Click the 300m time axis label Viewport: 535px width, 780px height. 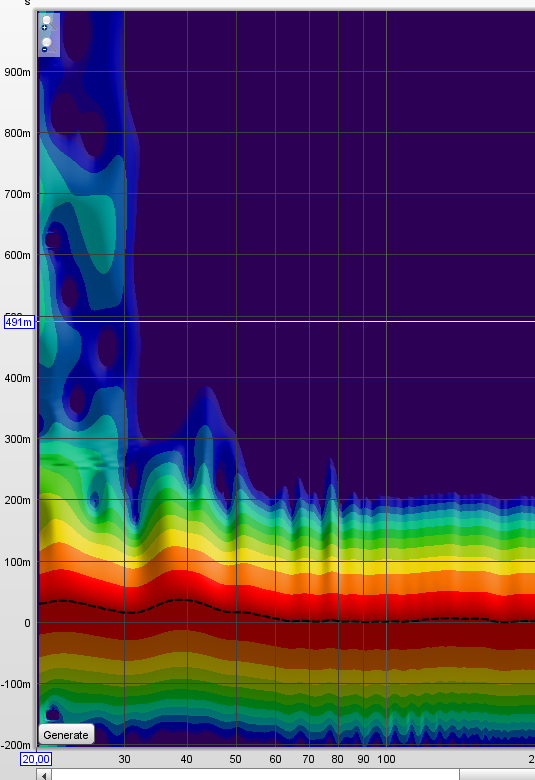[x=17, y=439]
